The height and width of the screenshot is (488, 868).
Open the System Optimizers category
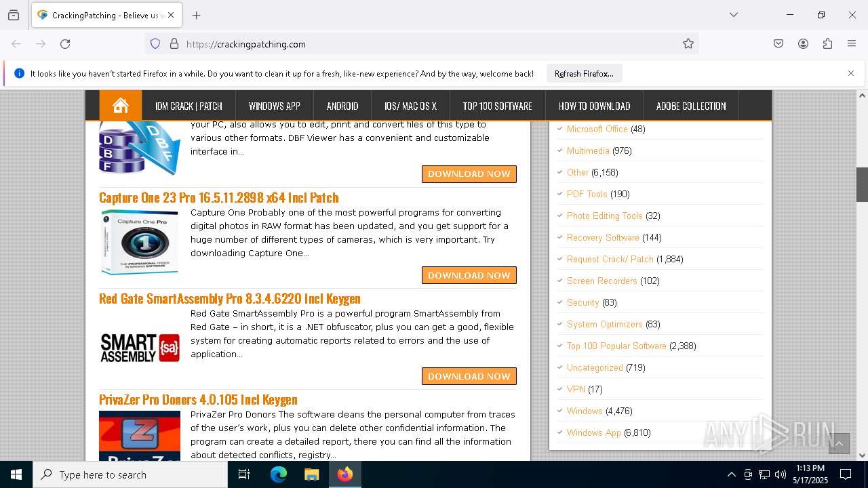click(605, 324)
